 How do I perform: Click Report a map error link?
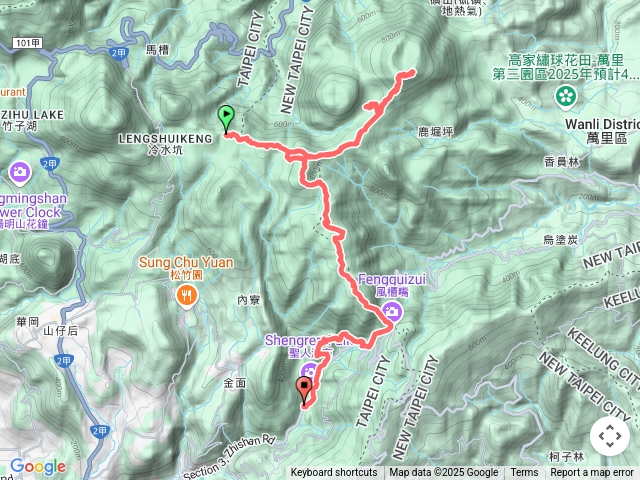click(x=591, y=473)
